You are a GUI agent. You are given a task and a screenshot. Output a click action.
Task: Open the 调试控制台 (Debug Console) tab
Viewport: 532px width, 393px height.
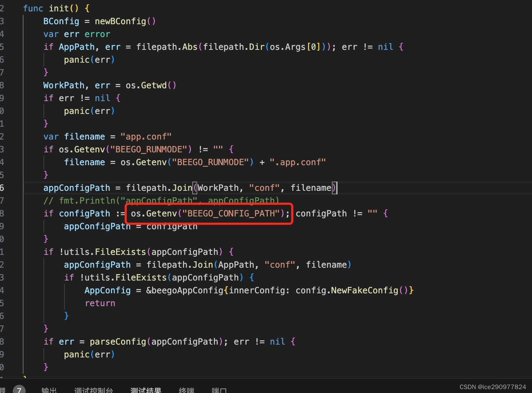94,390
